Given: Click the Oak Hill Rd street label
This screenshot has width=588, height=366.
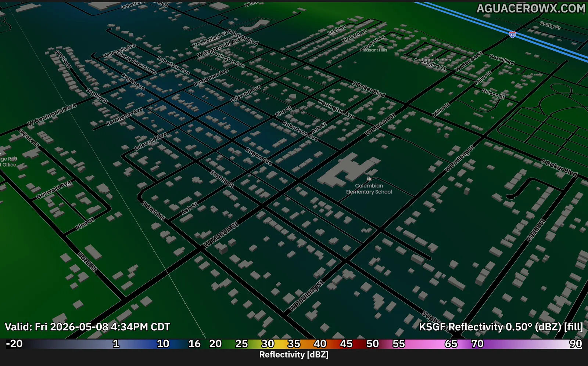Looking at the screenshot, I should tap(502, 59).
